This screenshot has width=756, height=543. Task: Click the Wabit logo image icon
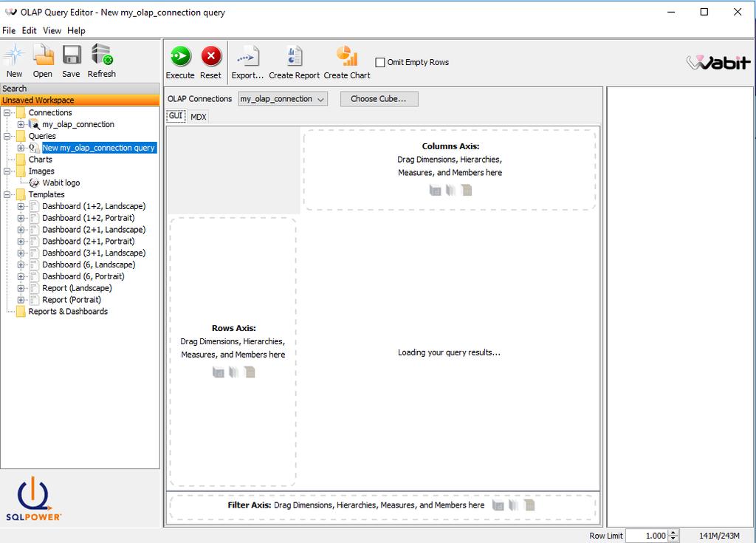pos(34,182)
